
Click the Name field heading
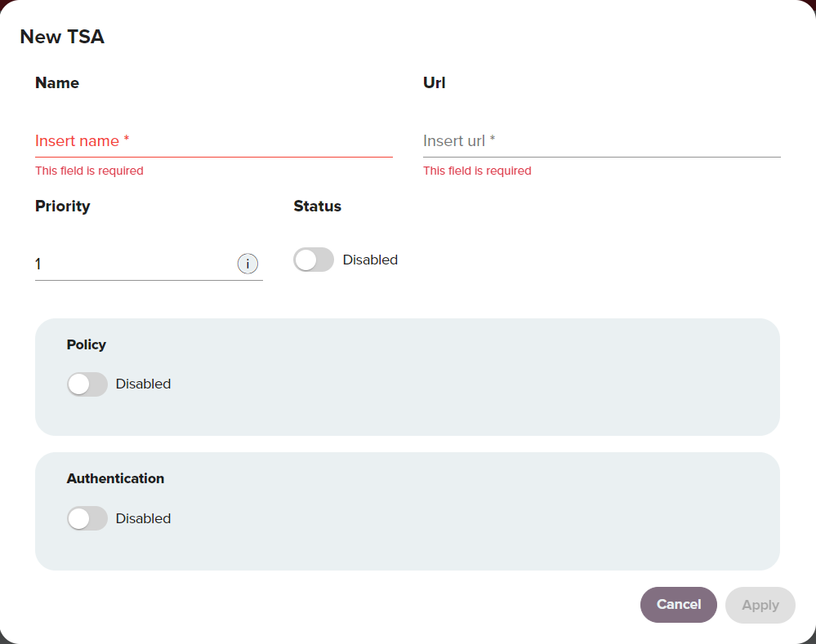57,82
